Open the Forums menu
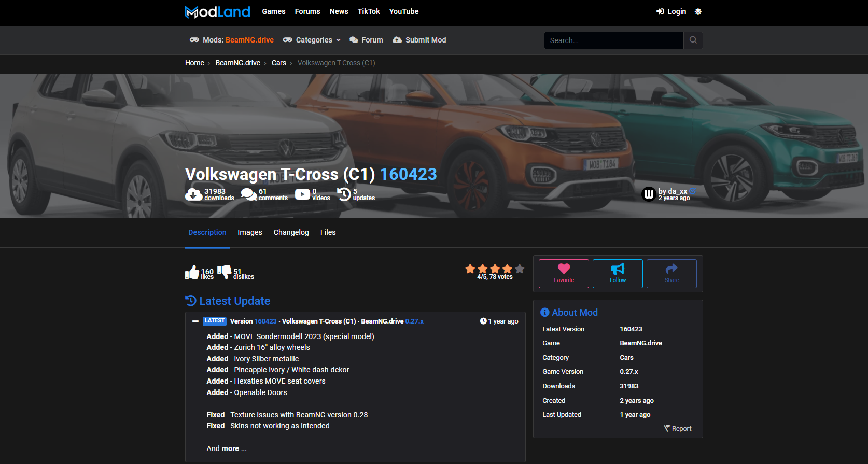868x464 pixels. click(307, 11)
